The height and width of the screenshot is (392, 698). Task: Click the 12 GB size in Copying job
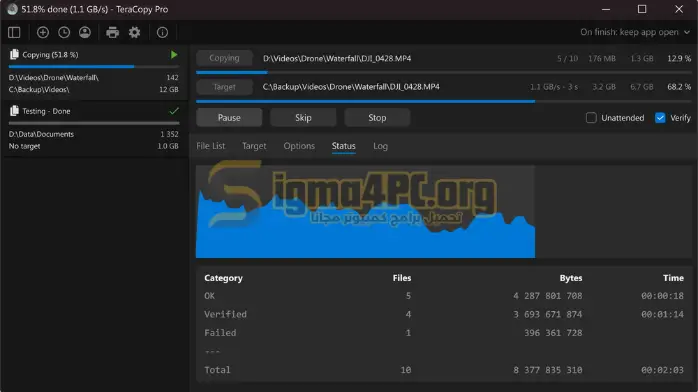pos(169,89)
